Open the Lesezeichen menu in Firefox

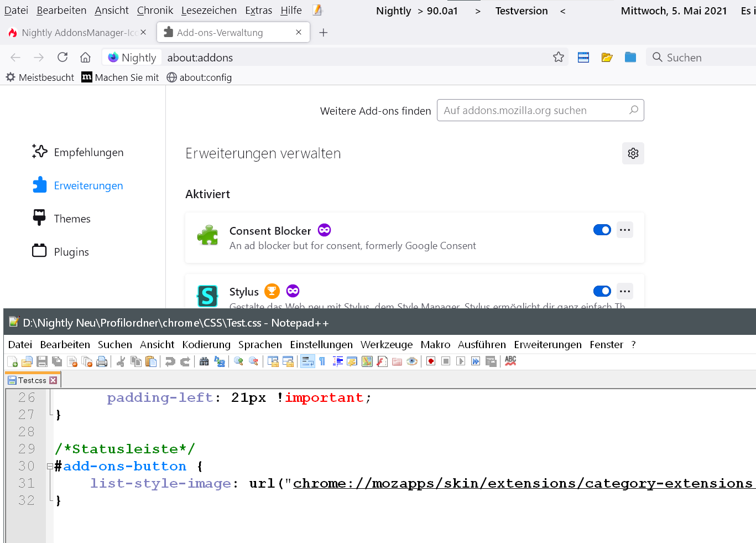(x=208, y=11)
